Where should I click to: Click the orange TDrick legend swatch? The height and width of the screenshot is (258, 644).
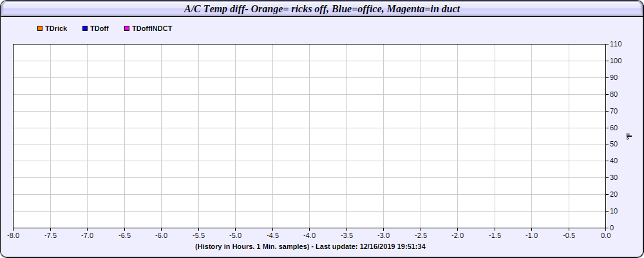click(x=40, y=29)
